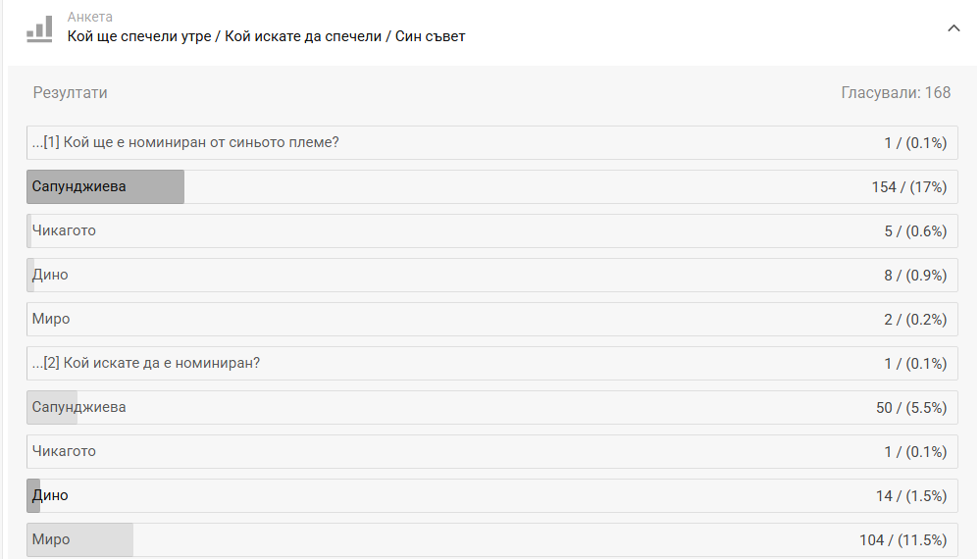This screenshot has height=559, width=980.
Task: Collapse the poll using the chevron arrow
Action: (x=954, y=28)
